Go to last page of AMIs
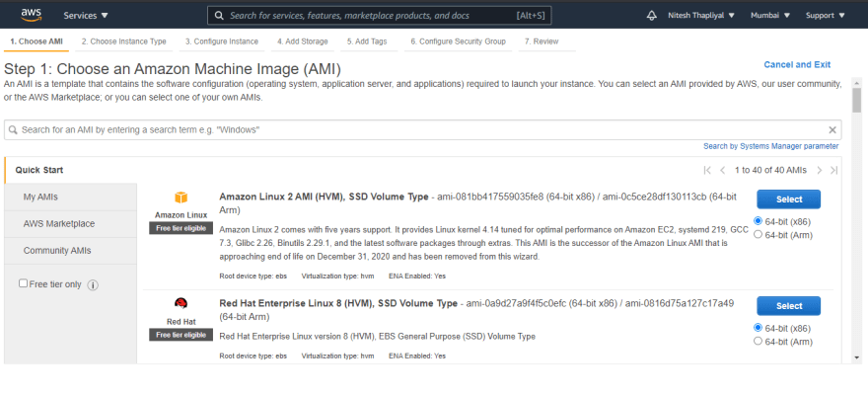 coord(834,170)
